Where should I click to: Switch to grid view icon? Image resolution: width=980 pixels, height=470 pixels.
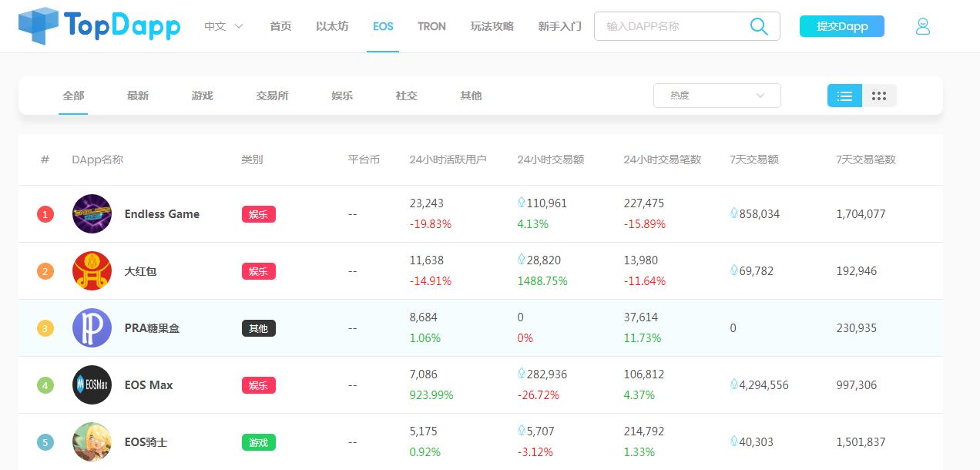(x=879, y=96)
